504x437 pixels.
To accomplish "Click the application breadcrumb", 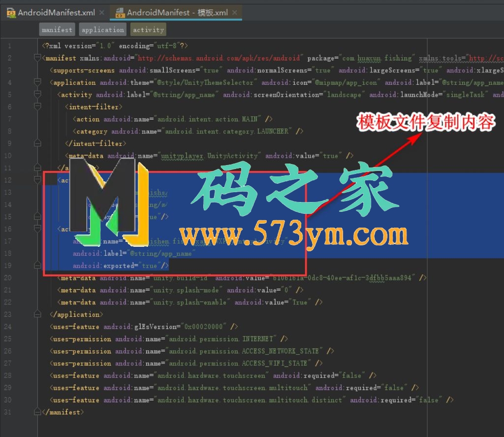I will click(x=103, y=30).
